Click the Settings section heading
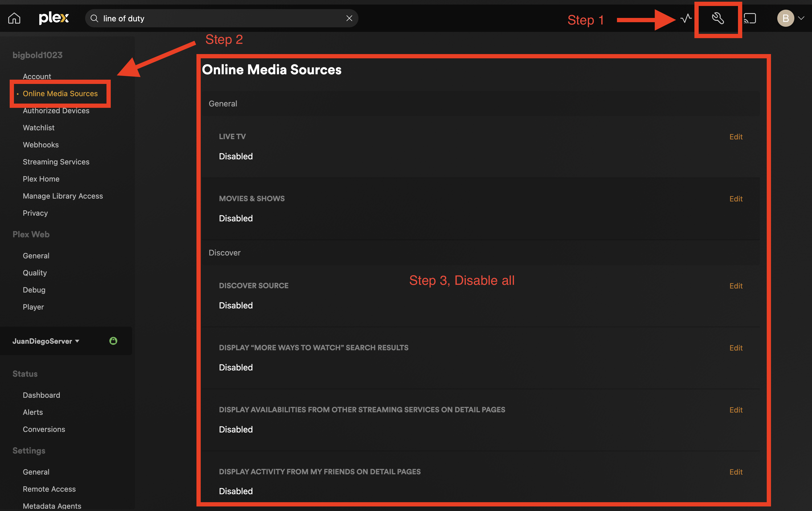This screenshot has height=511, width=812. click(x=29, y=451)
